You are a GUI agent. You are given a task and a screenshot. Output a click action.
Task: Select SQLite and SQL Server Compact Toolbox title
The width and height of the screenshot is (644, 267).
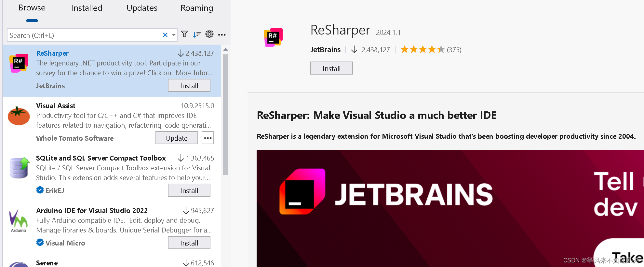tap(101, 158)
